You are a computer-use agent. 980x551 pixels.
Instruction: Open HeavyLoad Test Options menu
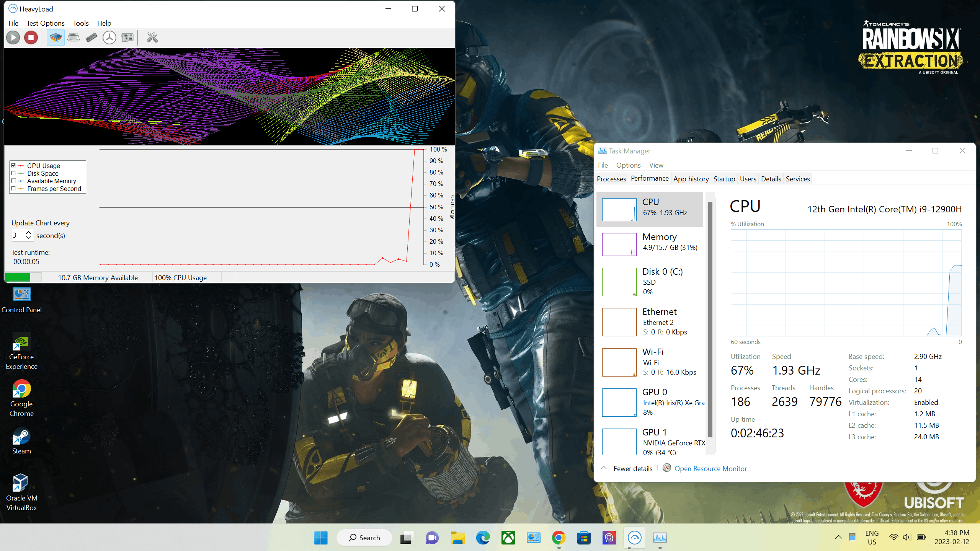coord(45,23)
